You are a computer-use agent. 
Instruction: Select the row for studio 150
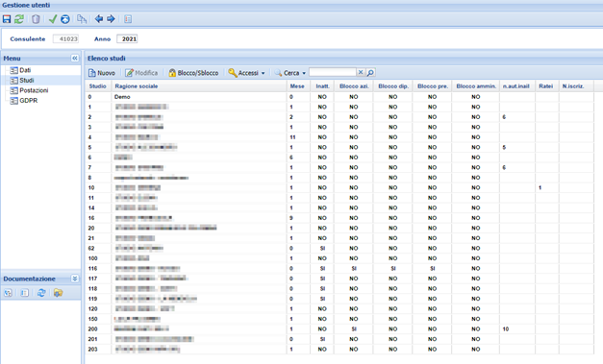coord(339,319)
